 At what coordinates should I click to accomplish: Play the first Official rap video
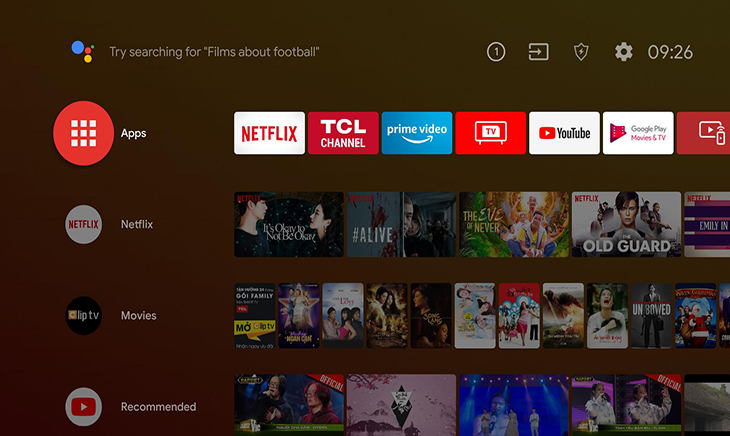click(x=289, y=405)
